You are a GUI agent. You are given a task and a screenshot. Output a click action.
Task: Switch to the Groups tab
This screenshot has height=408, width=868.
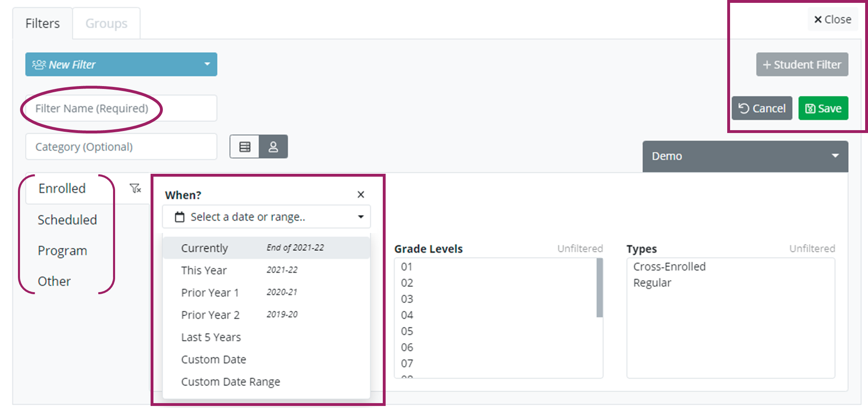point(107,24)
